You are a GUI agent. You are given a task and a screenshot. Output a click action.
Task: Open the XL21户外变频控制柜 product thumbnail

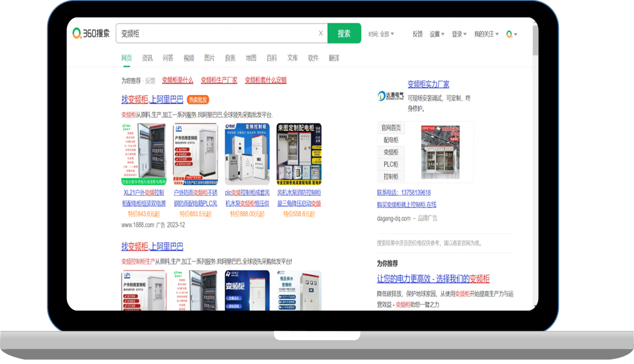(144, 152)
